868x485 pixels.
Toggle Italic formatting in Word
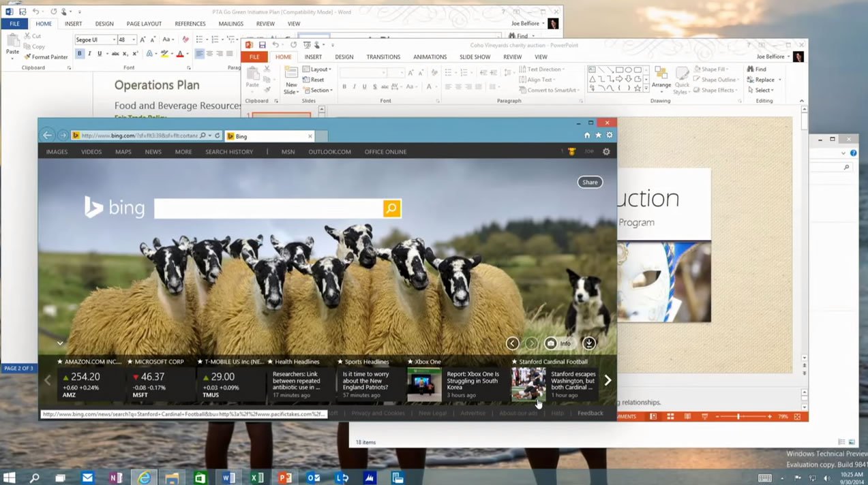89,54
